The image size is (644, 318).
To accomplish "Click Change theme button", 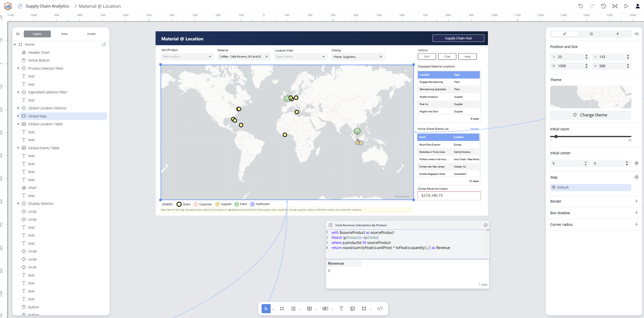I will (x=591, y=115).
